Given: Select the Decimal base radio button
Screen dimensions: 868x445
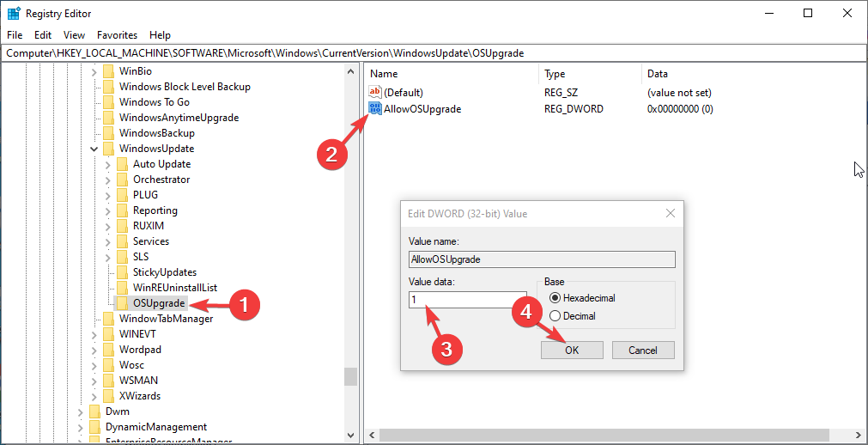Looking at the screenshot, I should pos(554,316).
